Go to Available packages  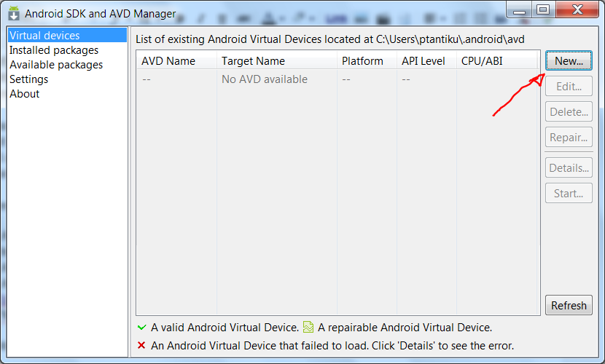coord(56,65)
